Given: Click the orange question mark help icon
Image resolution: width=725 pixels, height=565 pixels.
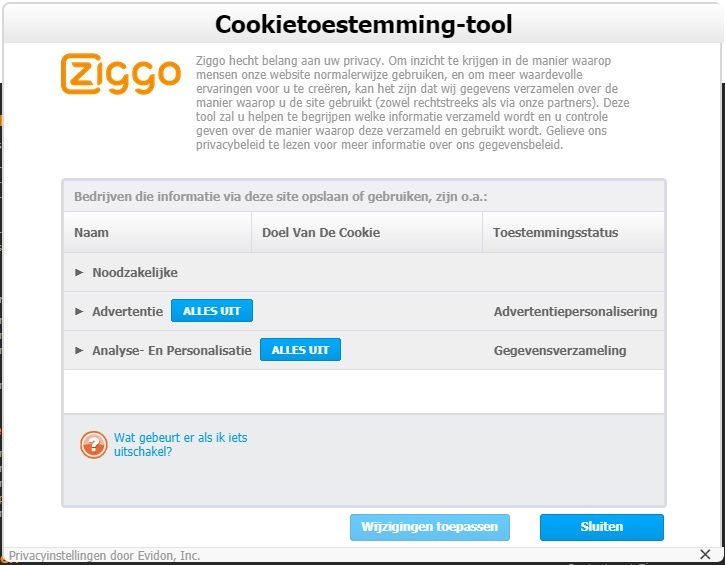Looking at the screenshot, I should coord(94,445).
